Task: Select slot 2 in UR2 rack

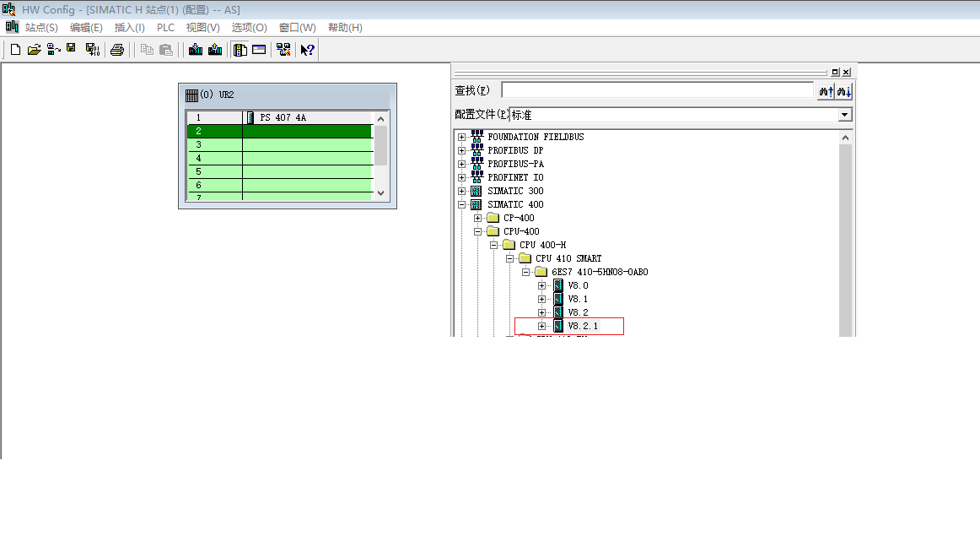Action: [279, 131]
